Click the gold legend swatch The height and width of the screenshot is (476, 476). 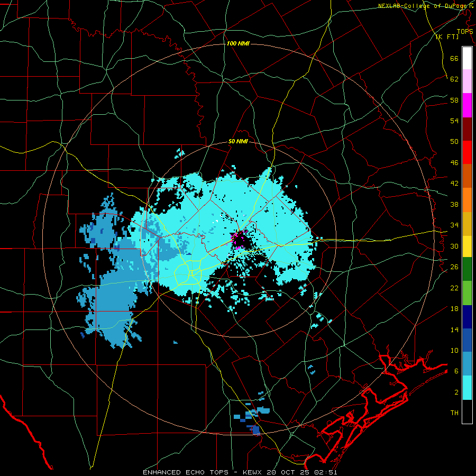(467, 224)
